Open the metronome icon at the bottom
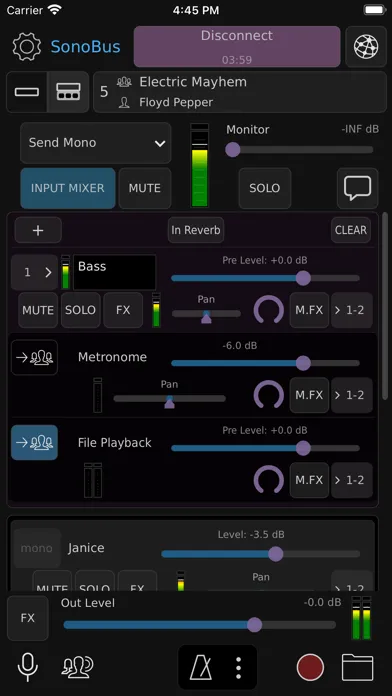This screenshot has height=696, width=392. tap(201, 667)
